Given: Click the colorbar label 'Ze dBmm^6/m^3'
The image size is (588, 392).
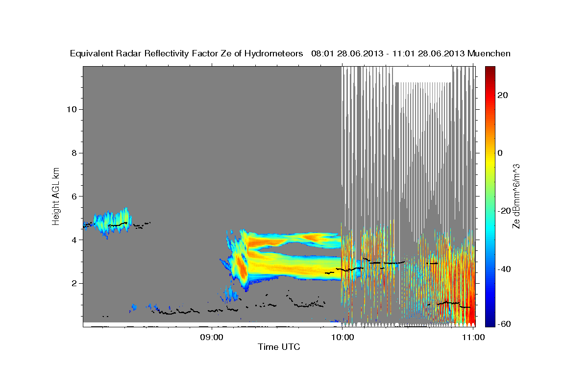Looking at the screenshot, I should pyautogui.click(x=516, y=196).
